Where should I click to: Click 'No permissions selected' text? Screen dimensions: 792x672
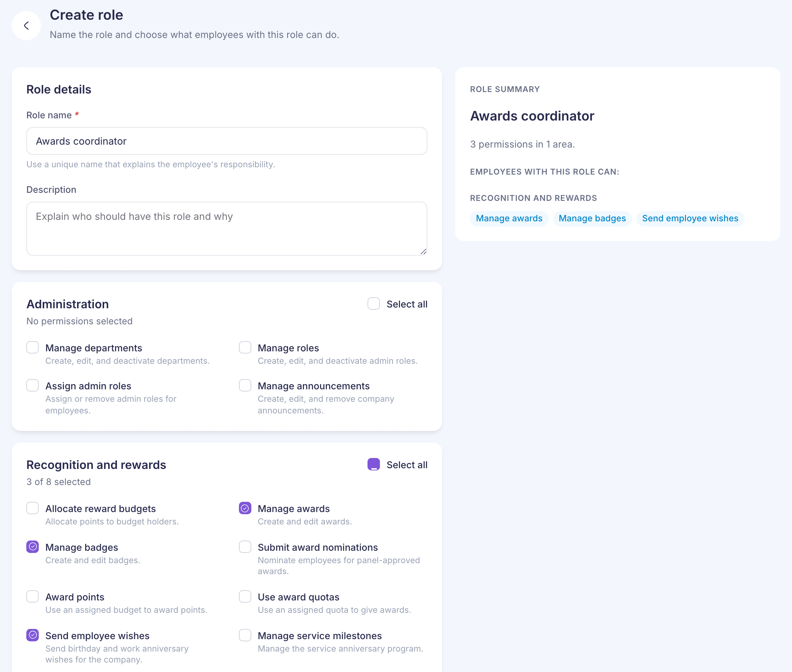click(x=80, y=321)
